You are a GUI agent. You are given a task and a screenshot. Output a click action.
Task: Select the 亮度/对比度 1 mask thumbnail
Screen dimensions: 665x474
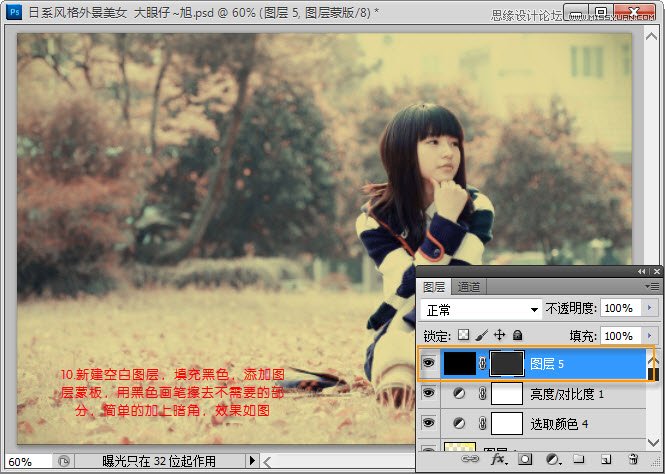click(x=507, y=394)
